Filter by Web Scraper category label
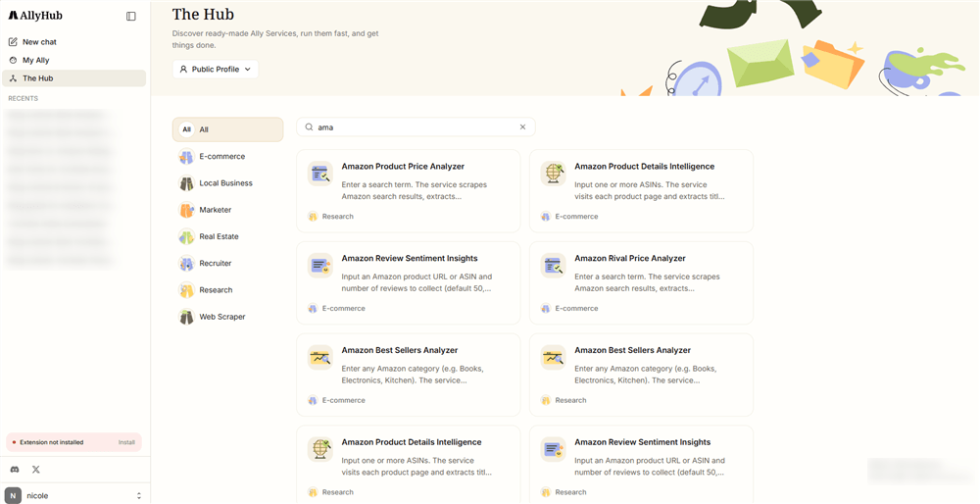Image resolution: width=980 pixels, height=504 pixels. (221, 317)
